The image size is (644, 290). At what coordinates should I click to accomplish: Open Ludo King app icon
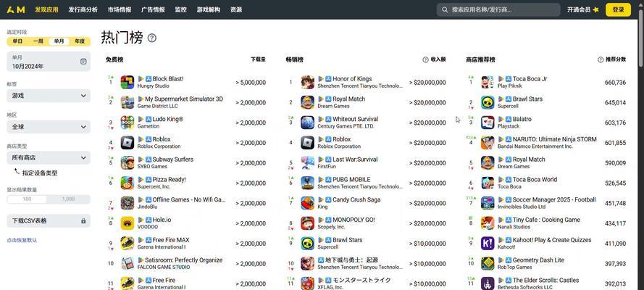[127, 123]
